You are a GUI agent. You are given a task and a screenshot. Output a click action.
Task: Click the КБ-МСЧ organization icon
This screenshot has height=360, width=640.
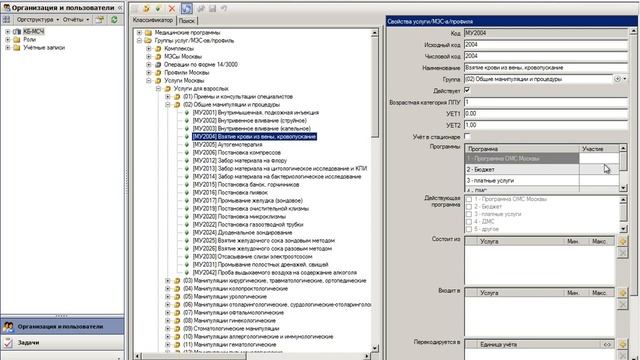17,31
